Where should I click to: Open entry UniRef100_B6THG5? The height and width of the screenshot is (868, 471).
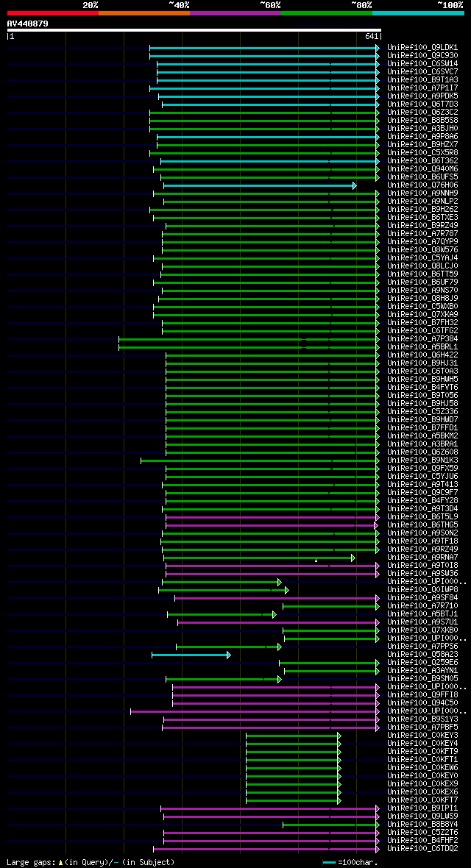tap(422, 524)
